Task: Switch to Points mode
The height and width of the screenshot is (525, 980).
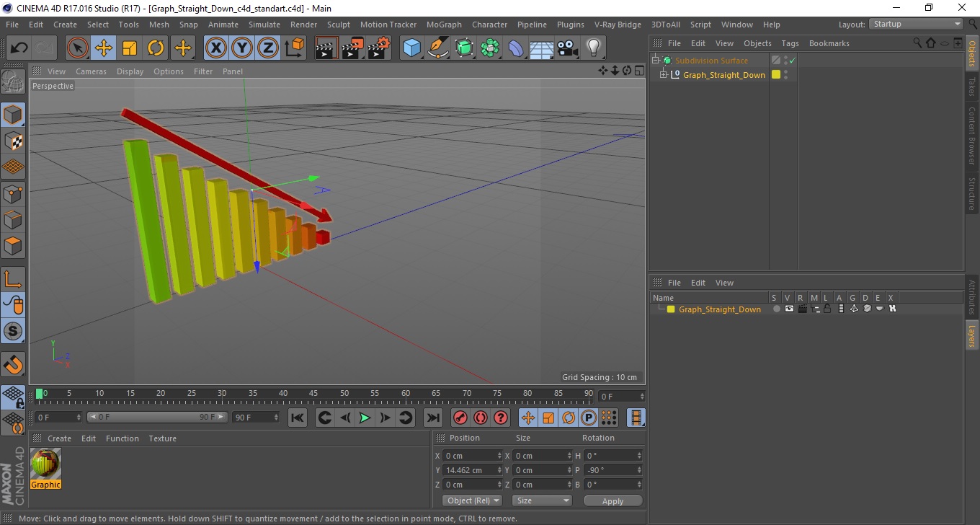Action: pyautogui.click(x=13, y=193)
